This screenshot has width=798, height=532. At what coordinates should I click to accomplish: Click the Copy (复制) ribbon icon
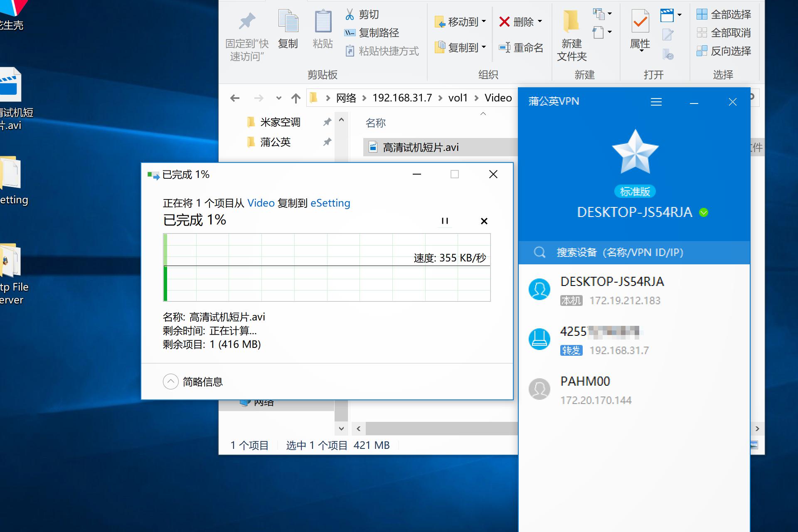[x=288, y=21]
